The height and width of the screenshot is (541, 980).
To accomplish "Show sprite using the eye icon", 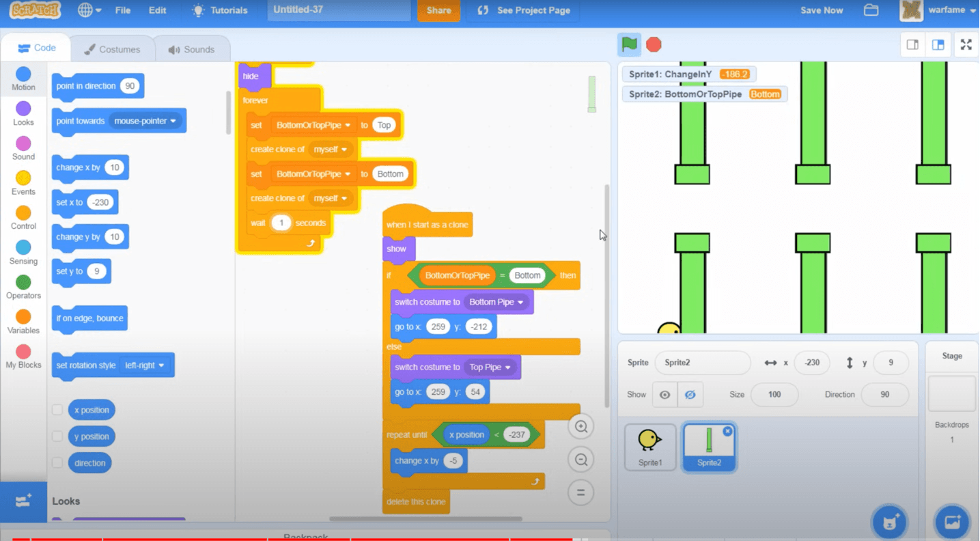I will point(664,395).
